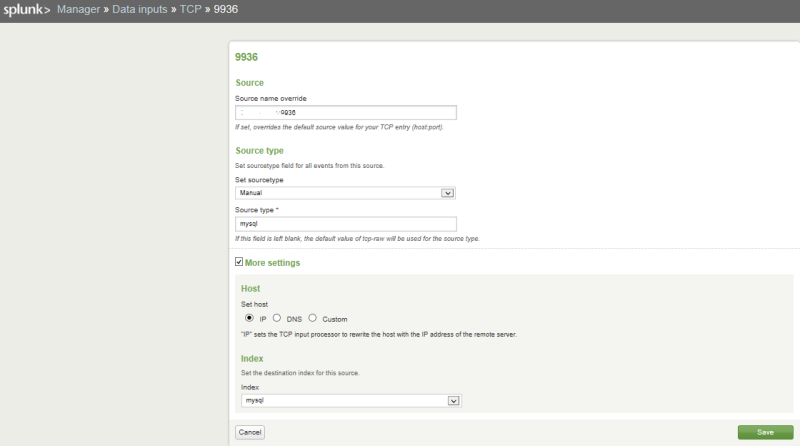Image resolution: width=800 pixels, height=446 pixels.
Task: Click the Source type section heading
Action: tap(259, 151)
